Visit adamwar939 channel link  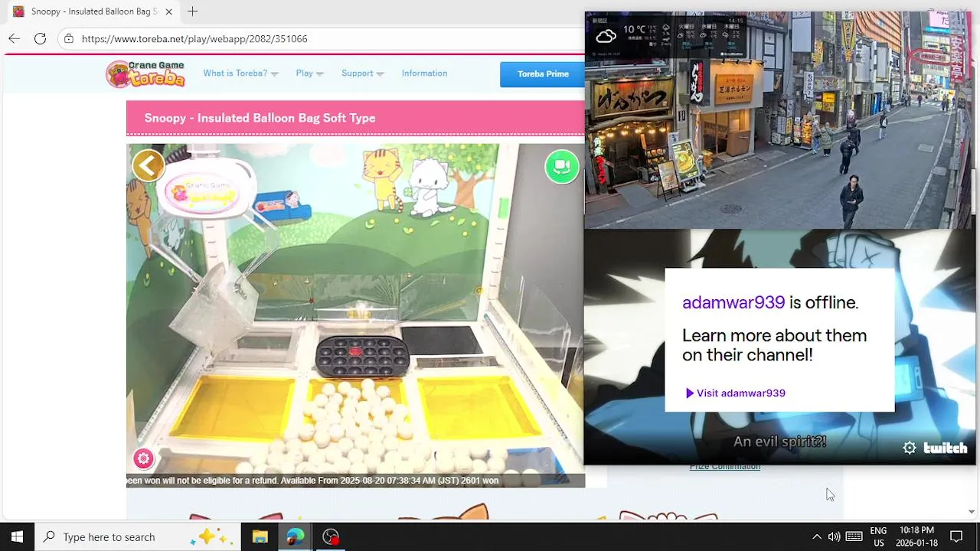pos(735,393)
